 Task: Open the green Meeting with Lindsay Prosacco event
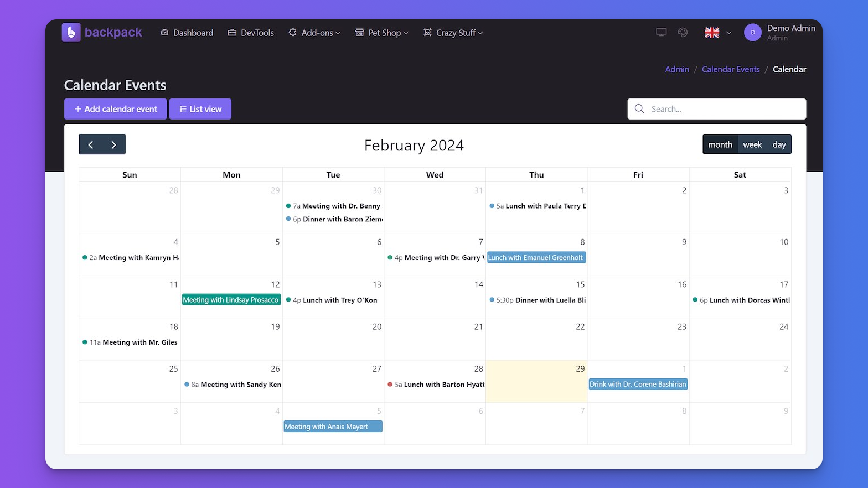tap(231, 300)
